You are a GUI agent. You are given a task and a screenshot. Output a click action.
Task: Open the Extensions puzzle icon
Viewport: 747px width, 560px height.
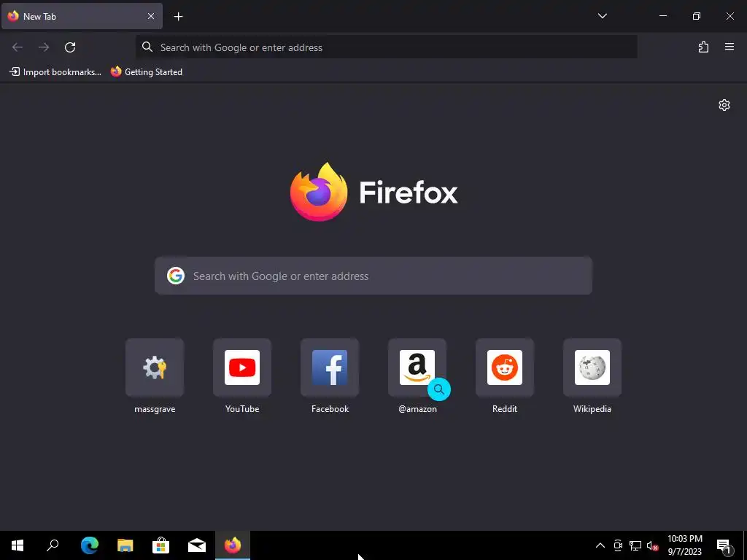click(704, 47)
